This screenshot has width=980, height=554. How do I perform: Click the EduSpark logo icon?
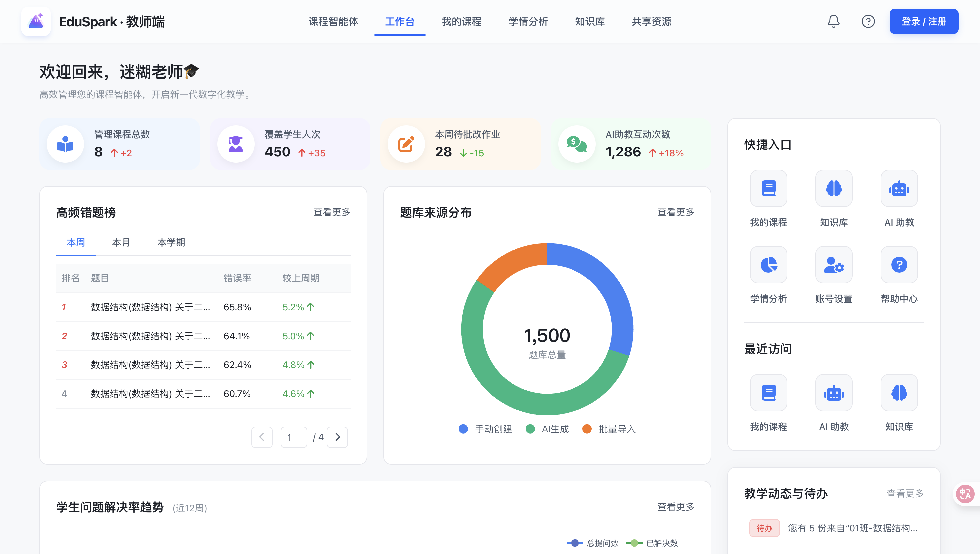[36, 21]
